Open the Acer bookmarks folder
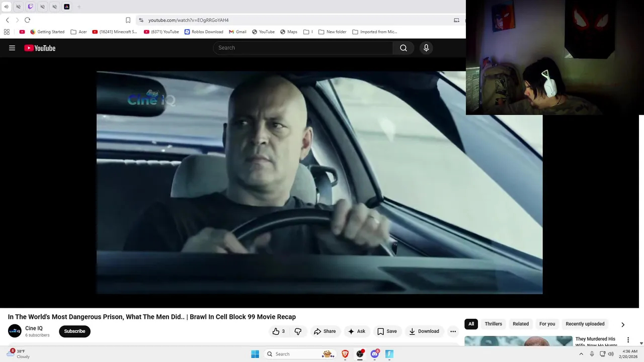 coord(78,32)
